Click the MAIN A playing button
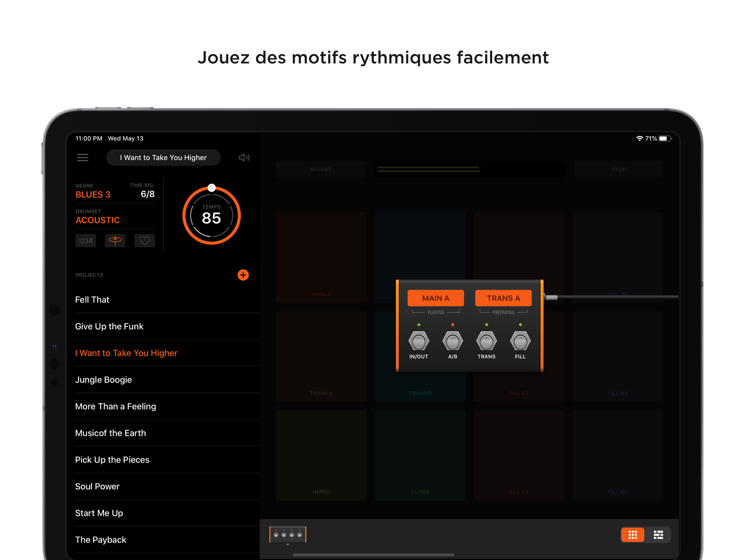 (435, 298)
